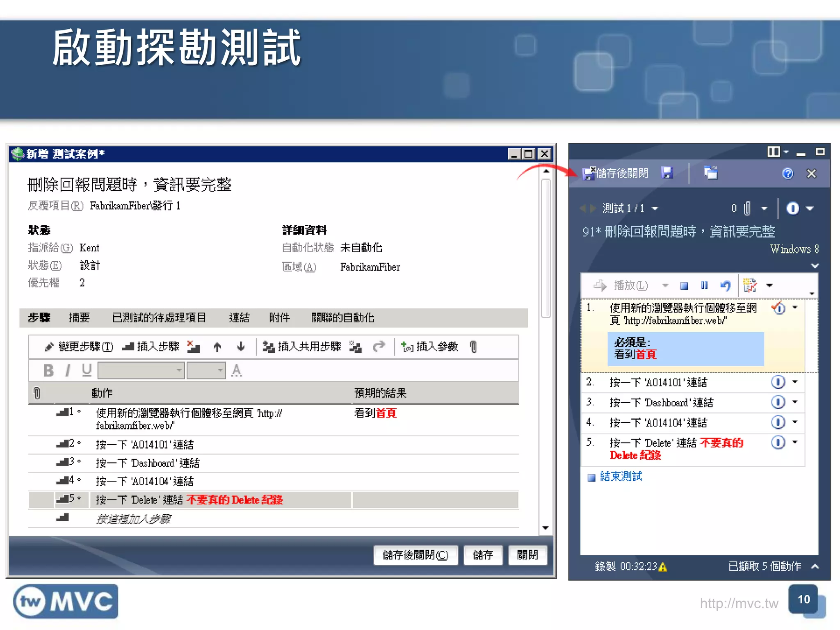The height and width of the screenshot is (630, 840).
Task: Move step down with the down arrow
Action: (x=241, y=347)
